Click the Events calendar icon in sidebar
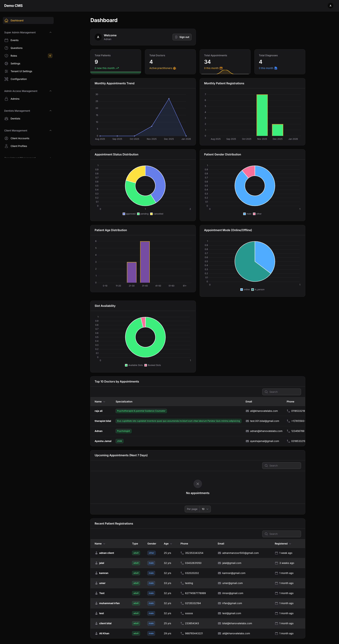Image resolution: width=339 pixels, height=644 pixels. [7, 40]
